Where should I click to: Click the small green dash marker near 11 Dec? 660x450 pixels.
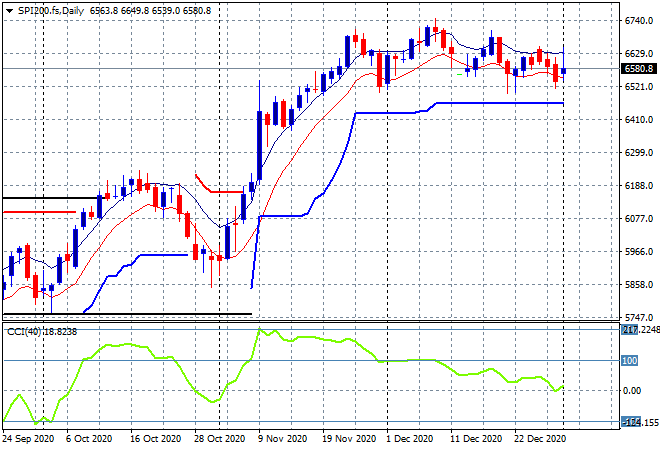click(x=460, y=75)
